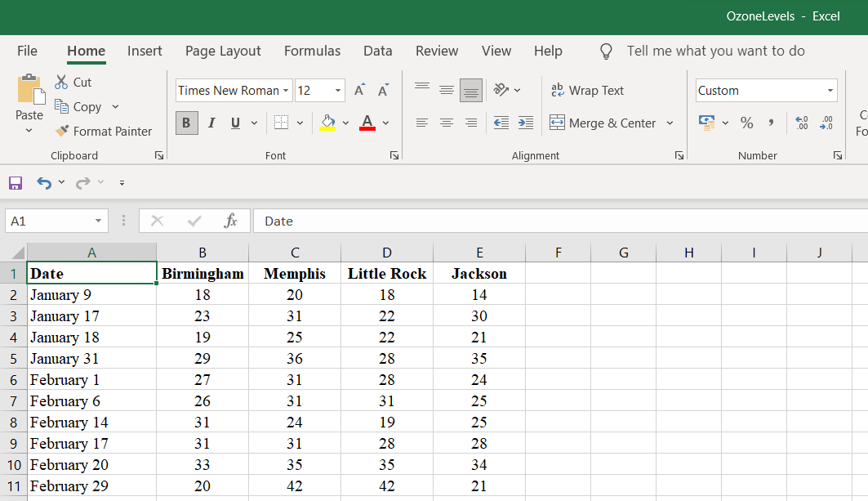Open the Name Box dropdown arrow
868x501 pixels.
click(98, 221)
